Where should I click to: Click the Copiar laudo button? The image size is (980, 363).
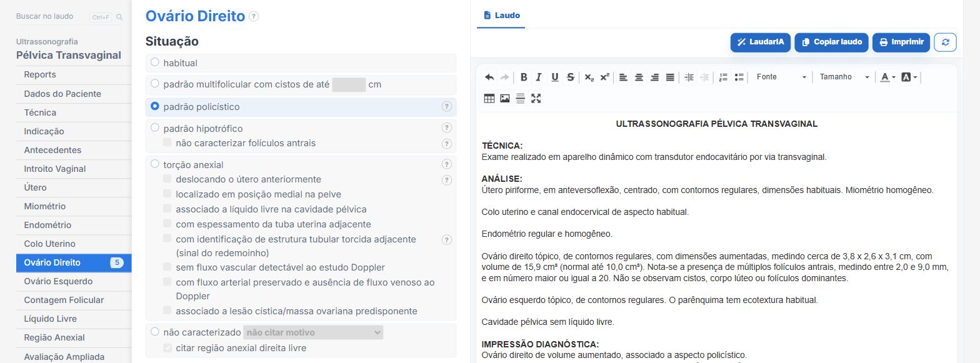point(831,42)
